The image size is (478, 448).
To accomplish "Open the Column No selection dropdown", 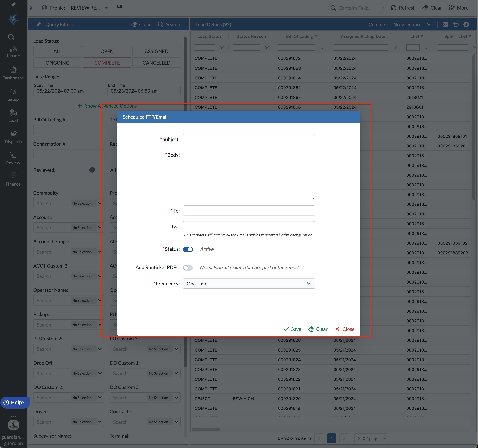I will click(x=411, y=24).
